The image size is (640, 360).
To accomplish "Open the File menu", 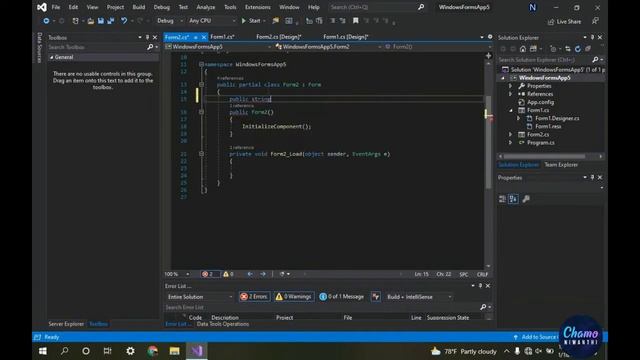I will [56, 7].
